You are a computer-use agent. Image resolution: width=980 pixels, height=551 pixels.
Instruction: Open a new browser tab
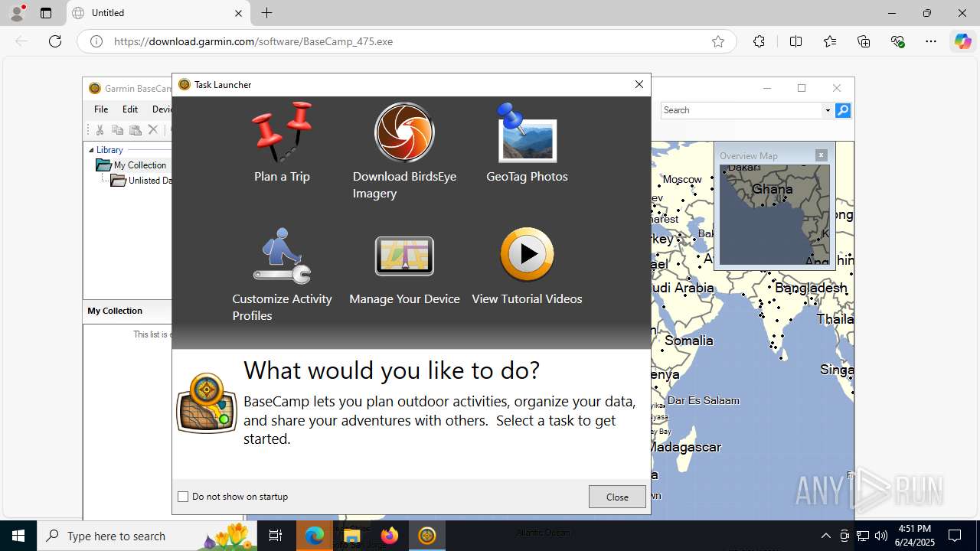pyautogui.click(x=266, y=13)
